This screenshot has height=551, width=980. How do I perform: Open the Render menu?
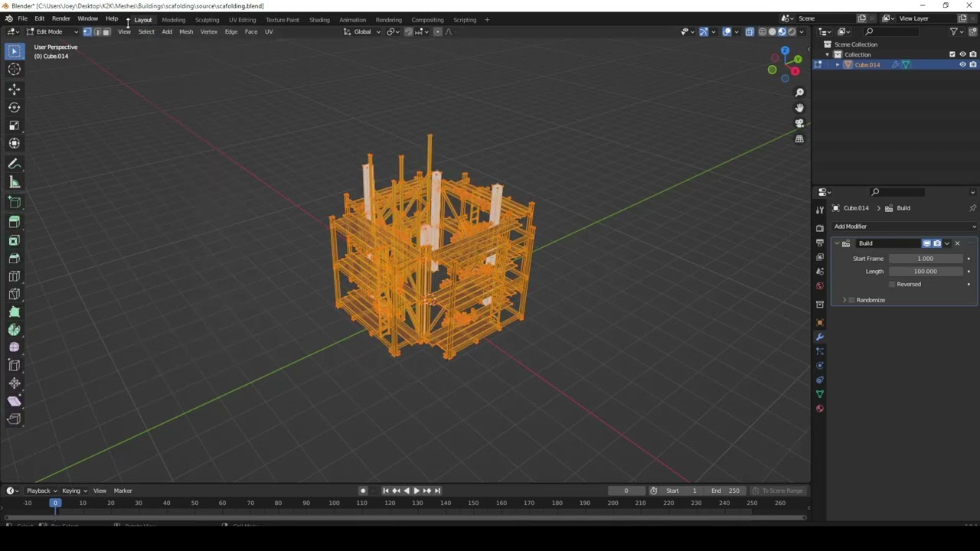coord(60,19)
